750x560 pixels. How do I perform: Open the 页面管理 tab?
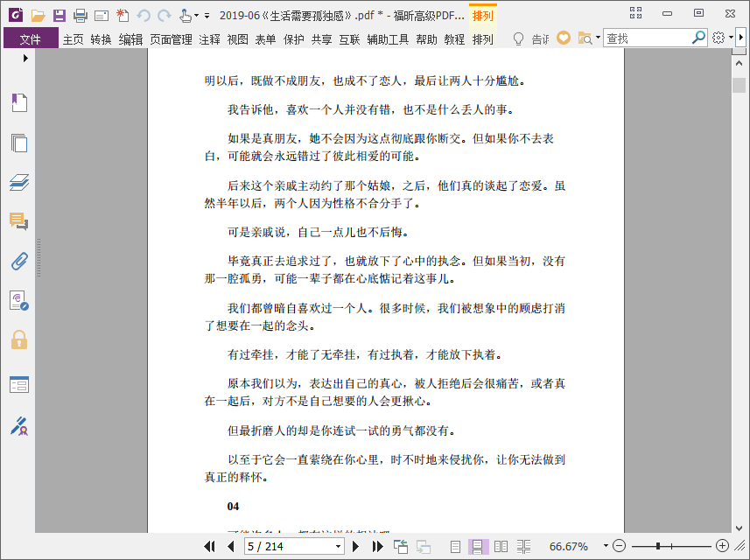171,39
